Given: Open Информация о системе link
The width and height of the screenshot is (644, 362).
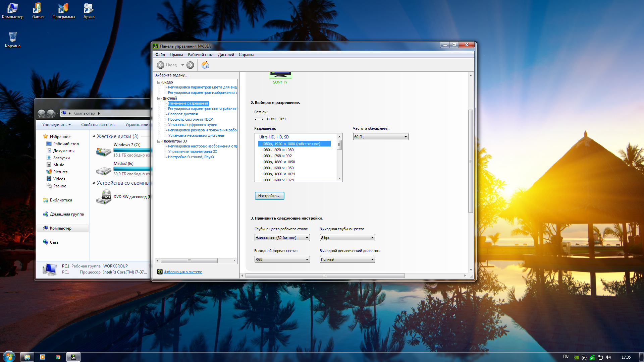Looking at the screenshot, I should pos(182,272).
